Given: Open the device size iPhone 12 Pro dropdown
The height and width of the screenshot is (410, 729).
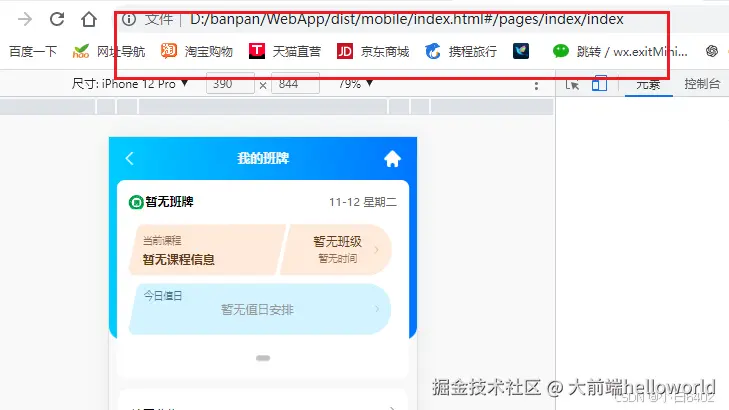Looking at the screenshot, I should [x=130, y=84].
